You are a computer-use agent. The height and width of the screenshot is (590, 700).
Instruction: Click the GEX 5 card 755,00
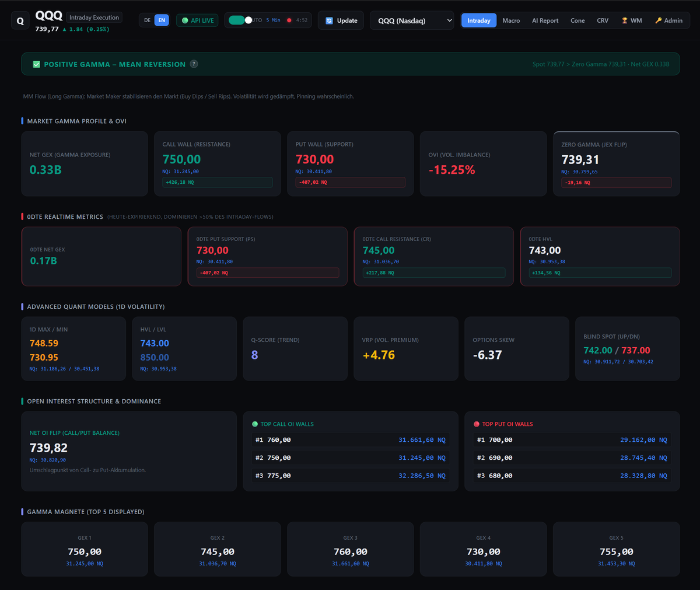click(x=617, y=549)
